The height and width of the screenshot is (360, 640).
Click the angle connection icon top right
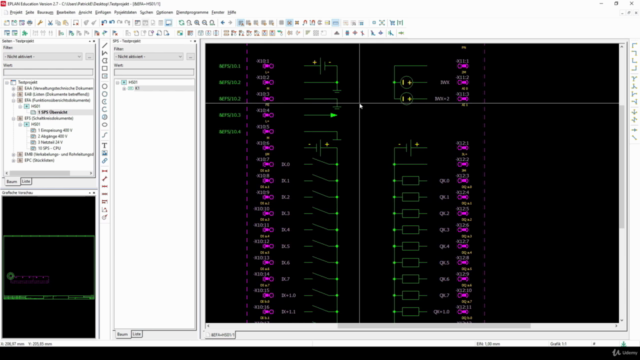tap(634, 46)
